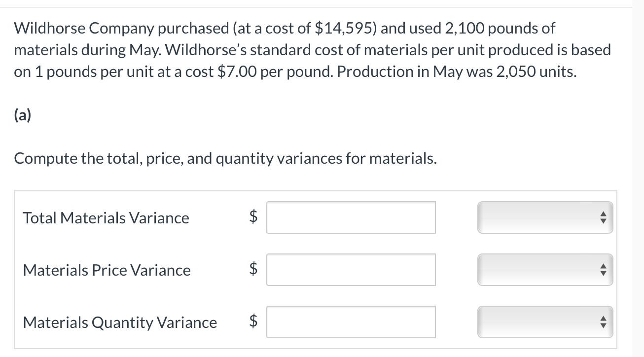
Task: Open the Materials Quantity Variance dropdown
Action: coord(545,322)
